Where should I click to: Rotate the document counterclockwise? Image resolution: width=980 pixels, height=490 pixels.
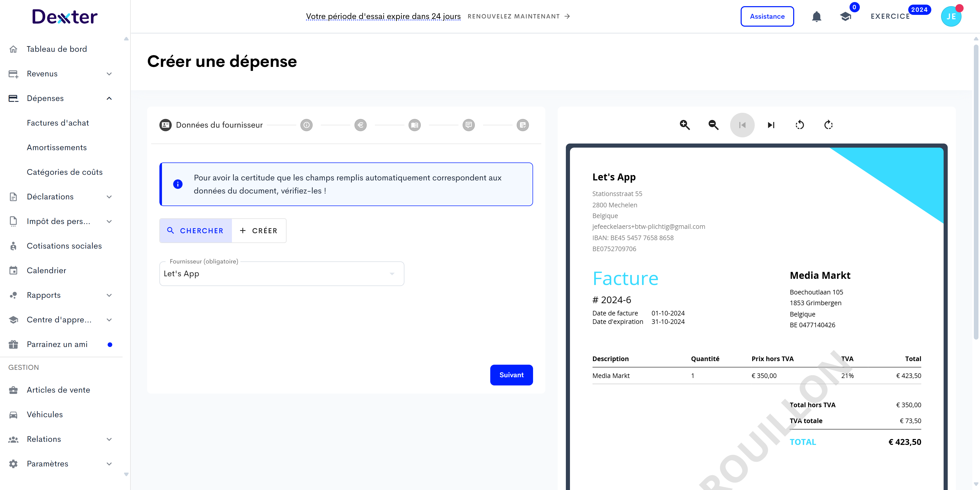800,125
